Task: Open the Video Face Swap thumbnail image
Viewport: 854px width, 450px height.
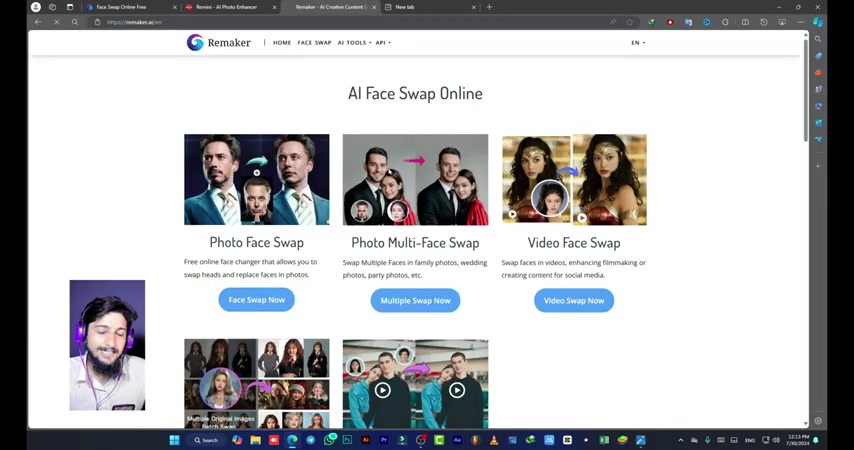Action: 574,179
